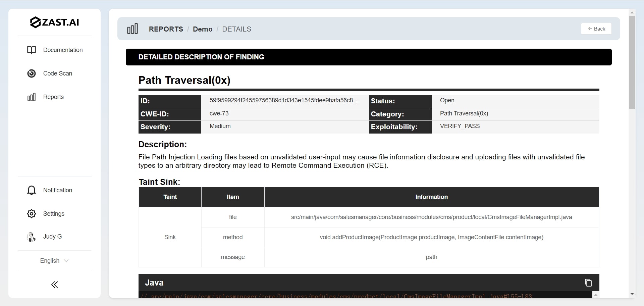
Task: Click the CmsImageFileManagerImpl.java file path cell
Action: (x=431, y=217)
